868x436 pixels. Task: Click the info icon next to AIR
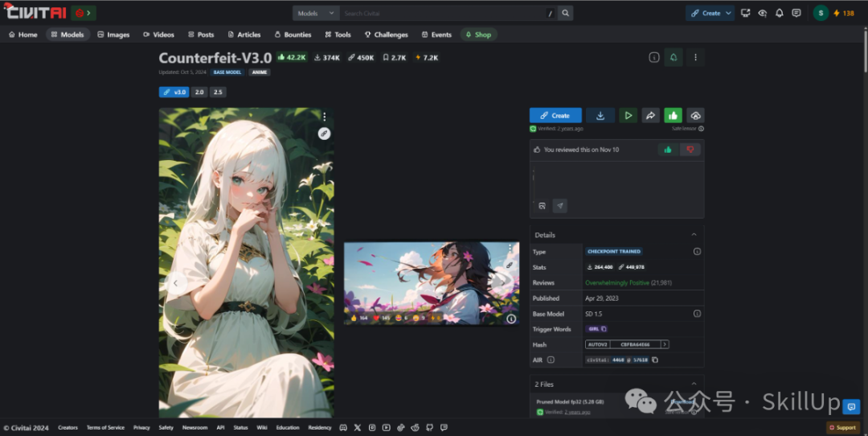point(551,360)
